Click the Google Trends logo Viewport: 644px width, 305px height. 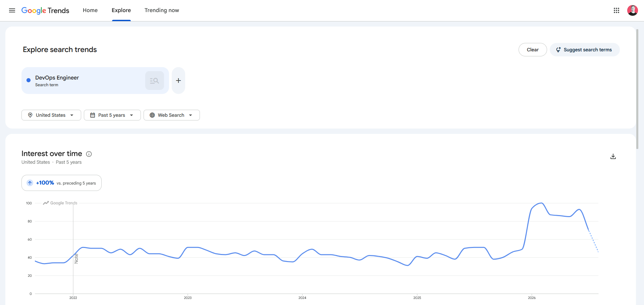(x=45, y=10)
